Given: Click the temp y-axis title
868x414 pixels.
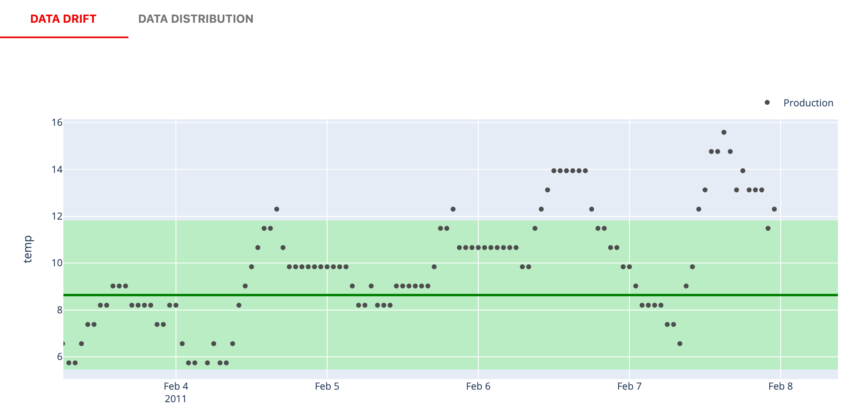Looking at the screenshot, I should pyautogui.click(x=28, y=249).
